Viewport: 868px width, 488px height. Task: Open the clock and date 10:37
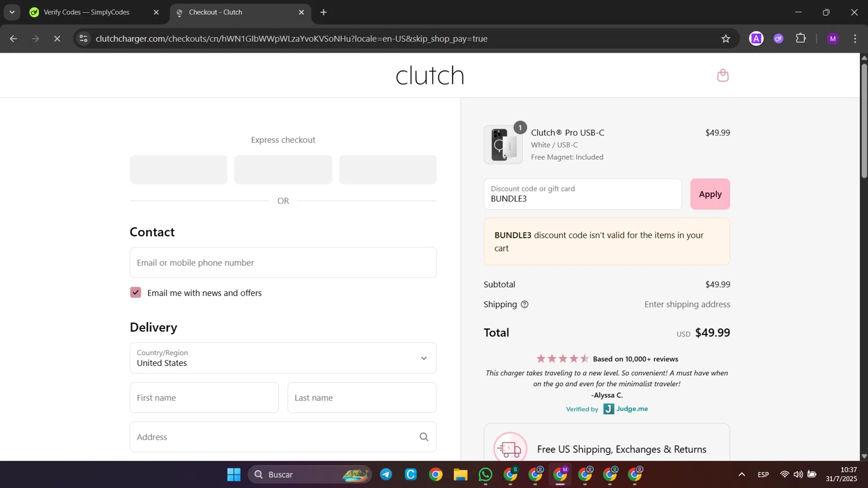[x=841, y=475]
